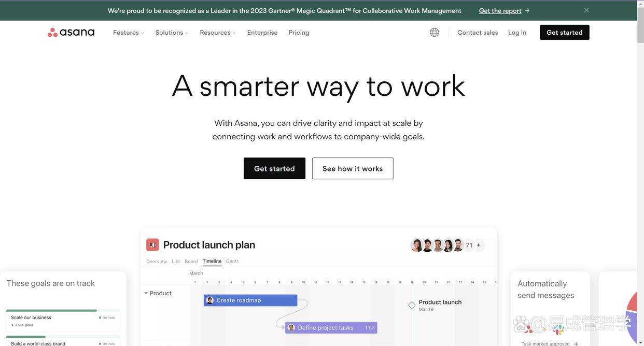Click the 71 members count badge
This screenshot has height=346, width=644.
coord(469,245)
